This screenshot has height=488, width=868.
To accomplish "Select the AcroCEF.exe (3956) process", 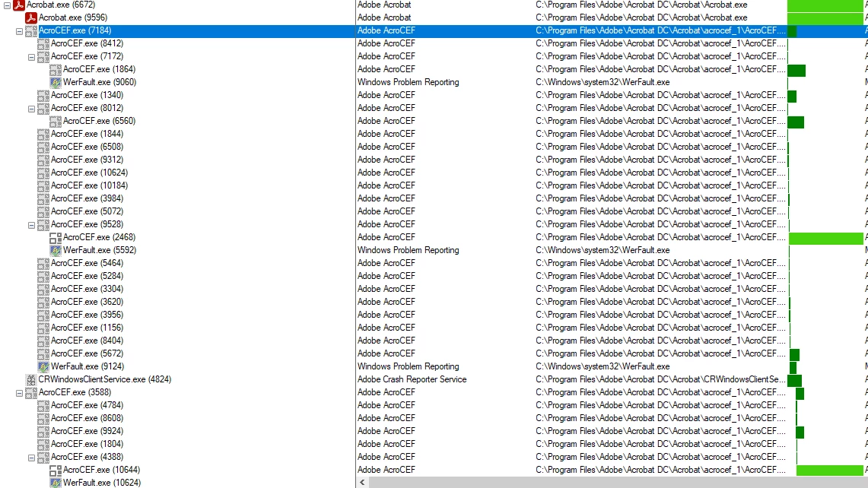I will pyautogui.click(x=87, y=315).
